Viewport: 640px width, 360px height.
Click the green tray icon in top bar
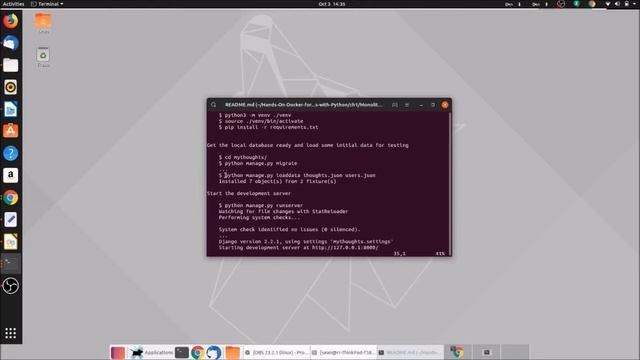576,4
